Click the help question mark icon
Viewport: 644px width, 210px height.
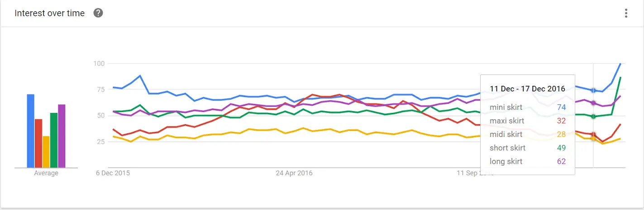98,13
